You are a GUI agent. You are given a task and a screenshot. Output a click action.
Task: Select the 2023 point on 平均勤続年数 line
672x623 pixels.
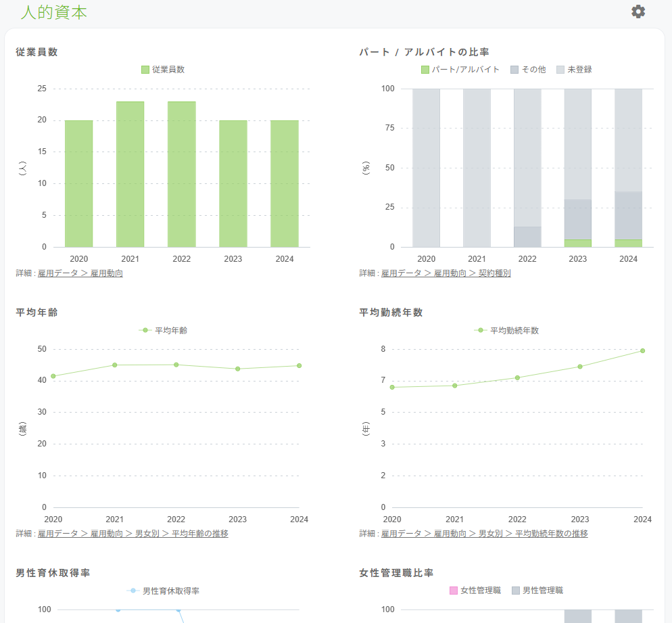pyautogui.click(x=580, y=367)
